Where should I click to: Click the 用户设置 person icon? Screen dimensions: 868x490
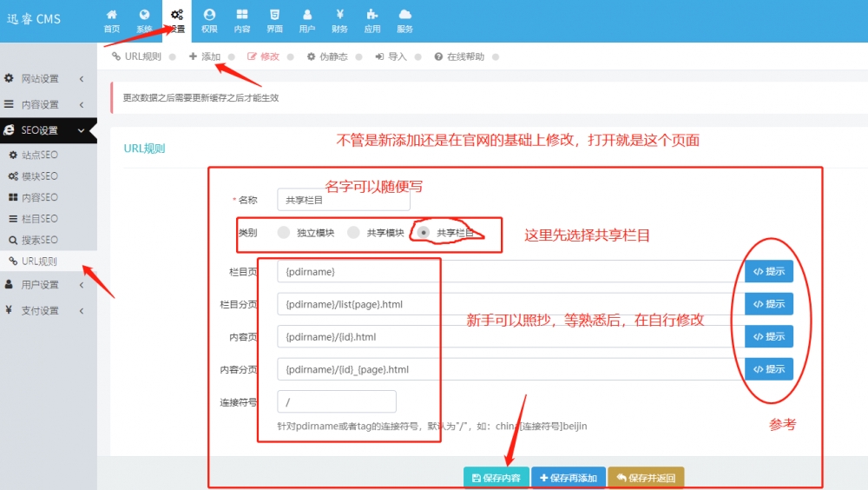[x=9, y=284]
